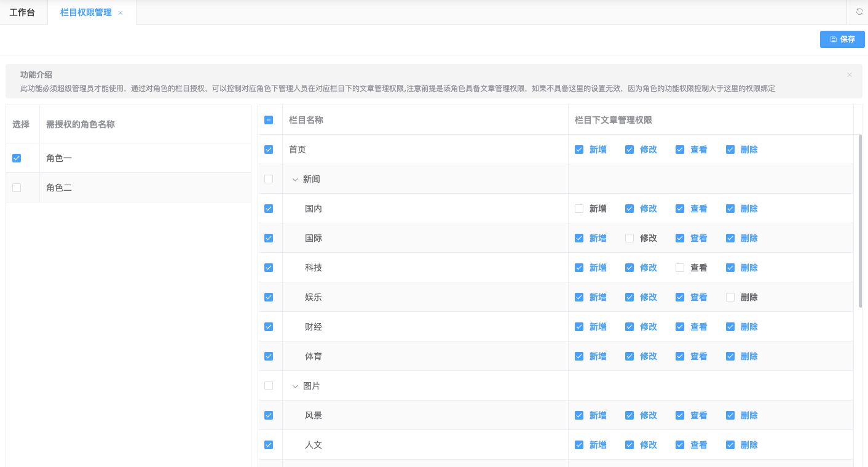Enable 修改 permission for 国际
868x467 pixels.
(629, 238)
